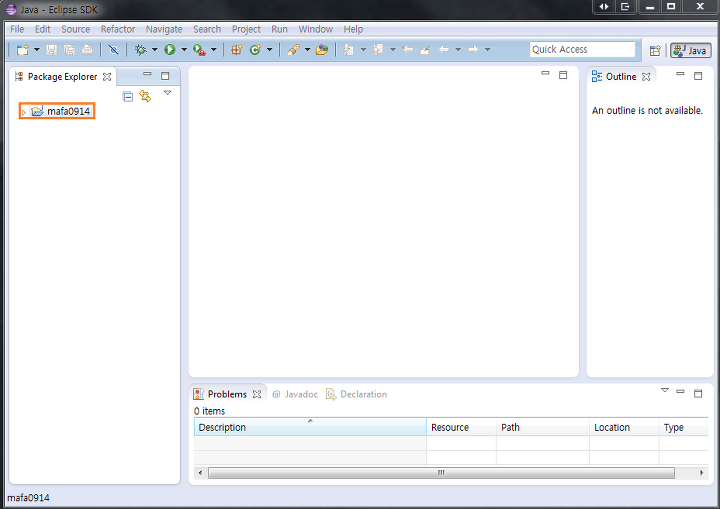The width and height of the screenshot is (720, 509).
Task: Open the Navigate menu
Action: [x=164, y=29]
